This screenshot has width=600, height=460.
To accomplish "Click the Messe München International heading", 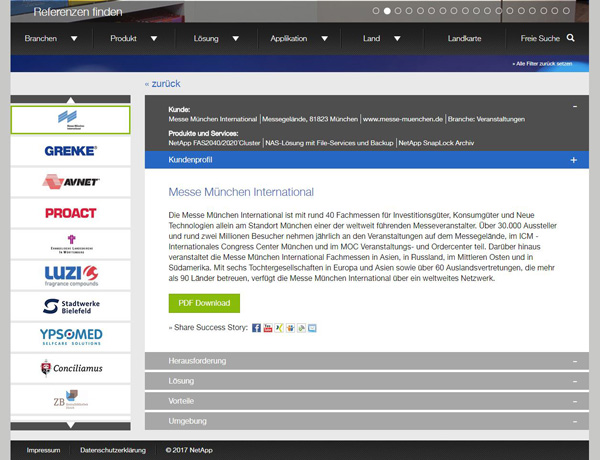I will point(241,192).
